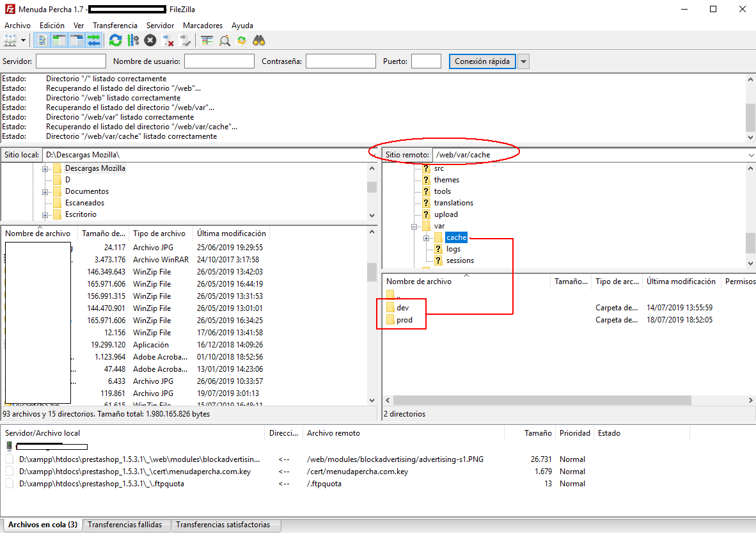Open the Site Manager icon
The width and height of the screenshot is (756, 533).
(x=10, y=40)
